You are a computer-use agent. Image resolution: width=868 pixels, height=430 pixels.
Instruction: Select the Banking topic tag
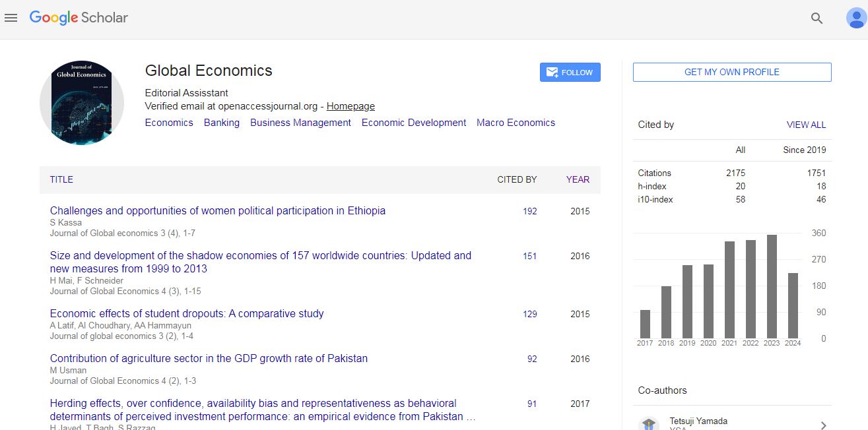click(x=221, y=123)
